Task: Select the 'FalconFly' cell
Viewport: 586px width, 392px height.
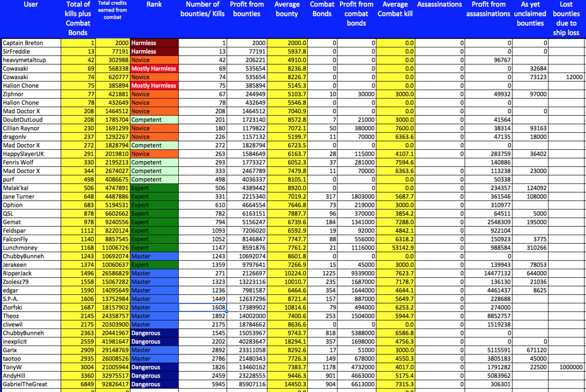Action: click(31, 239)
